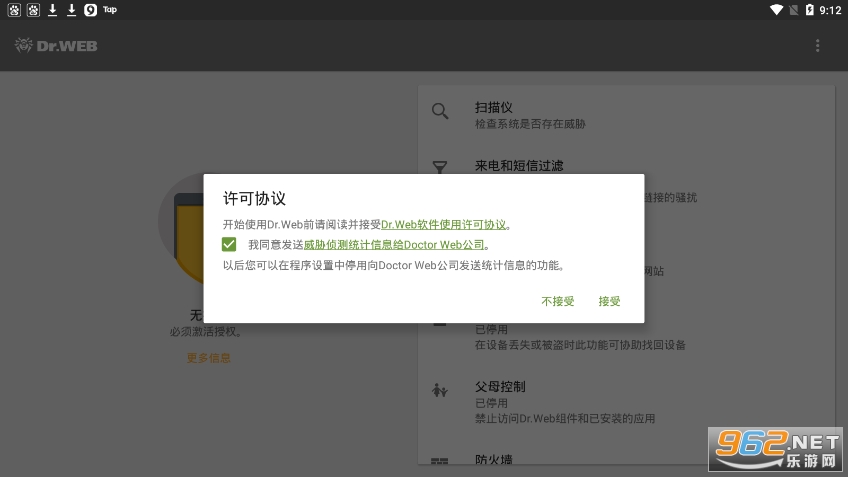Image resolution: width=848 pixels, height=477 pixels.
Task: Uncheck the send threat statistics checkbox
Action: (x=229, y=244)
